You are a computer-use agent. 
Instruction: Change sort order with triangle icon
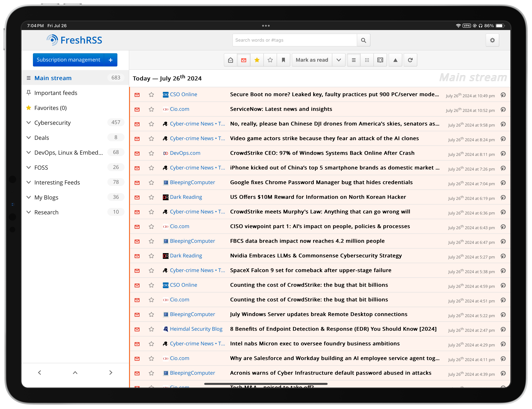coord(395,60)
